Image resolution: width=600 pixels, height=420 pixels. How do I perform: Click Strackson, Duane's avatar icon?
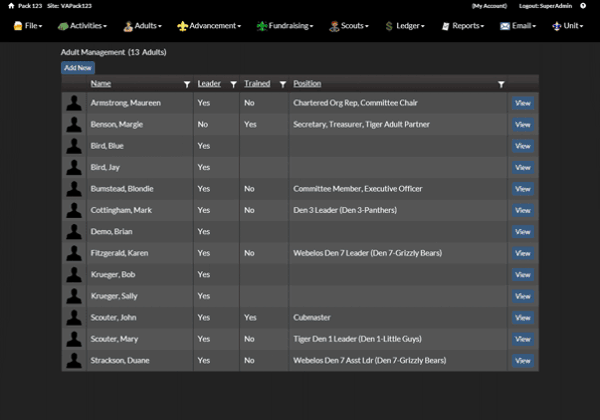(x=74, y=360)
